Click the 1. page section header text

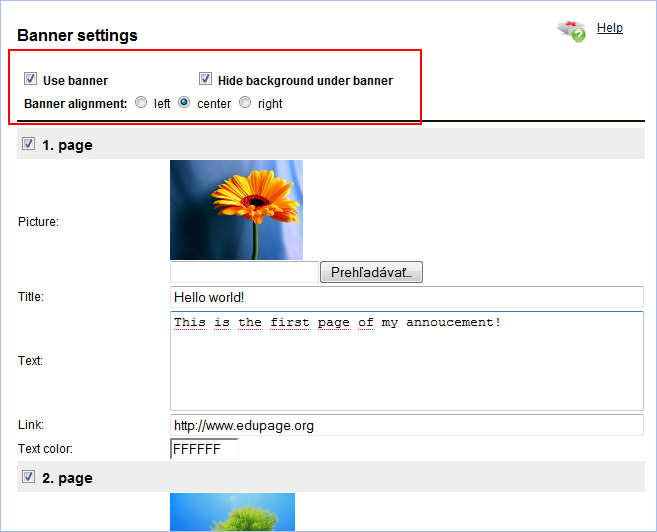pos(67,145)
